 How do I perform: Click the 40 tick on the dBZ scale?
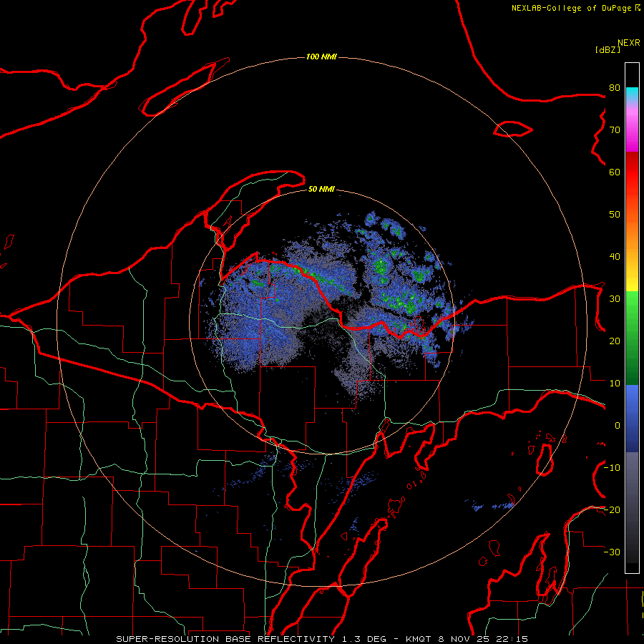click(x=615, y=257)
